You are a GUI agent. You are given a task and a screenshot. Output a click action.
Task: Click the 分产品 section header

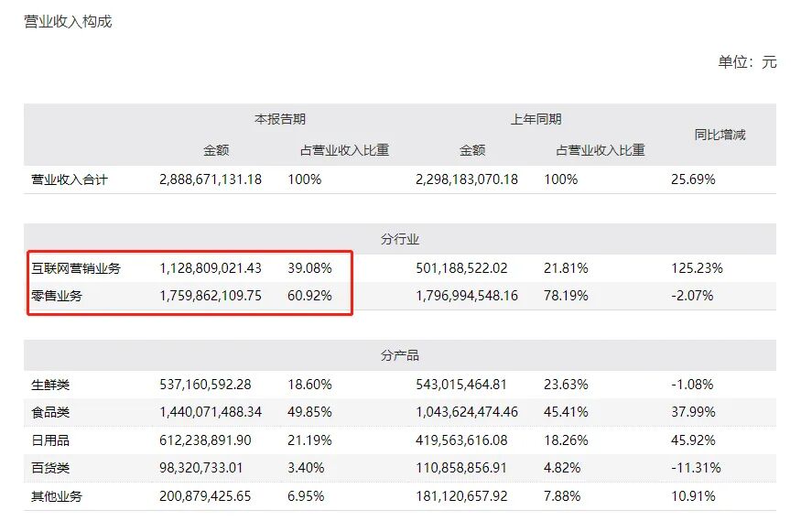click(x=400, y=355)
